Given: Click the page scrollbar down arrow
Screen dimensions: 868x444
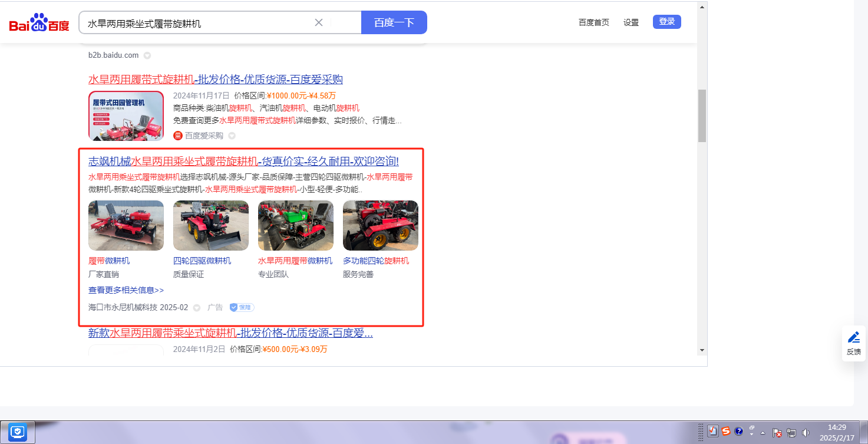Looking at the screenshot, I should (x=702, y=350).
